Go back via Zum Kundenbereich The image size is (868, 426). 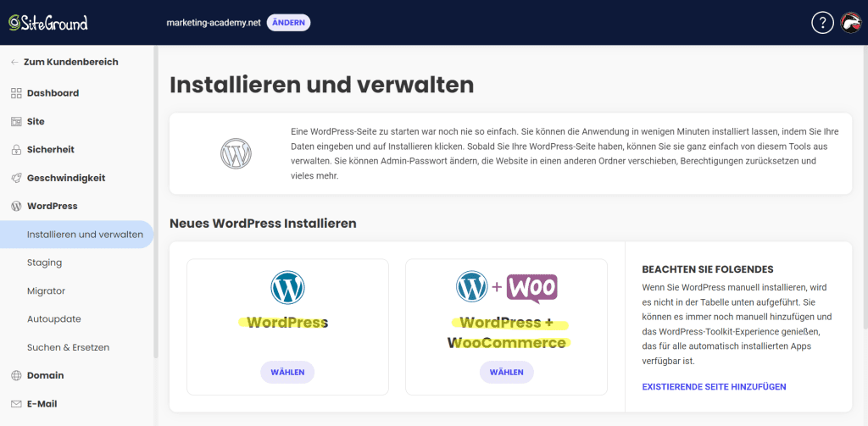coord(71,62)
